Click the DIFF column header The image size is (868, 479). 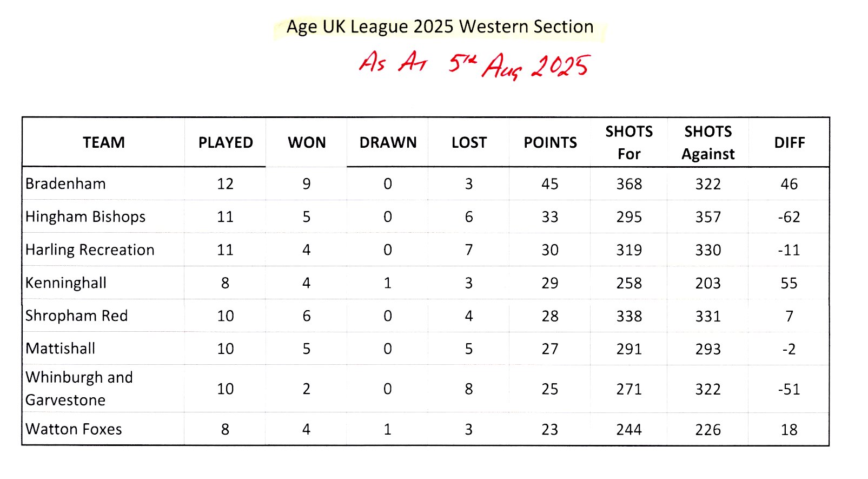coord(790,142)
